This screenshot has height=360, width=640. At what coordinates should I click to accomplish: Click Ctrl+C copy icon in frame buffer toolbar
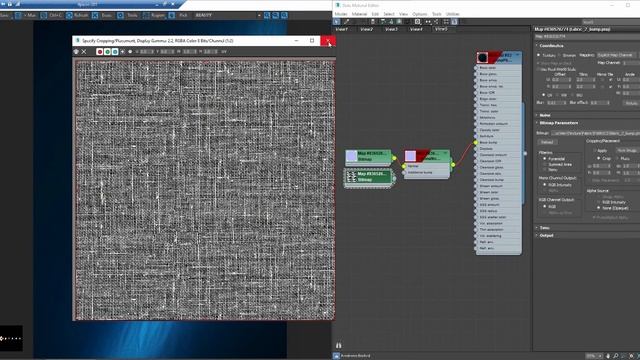pyautogui.click(x=44, y=15)
